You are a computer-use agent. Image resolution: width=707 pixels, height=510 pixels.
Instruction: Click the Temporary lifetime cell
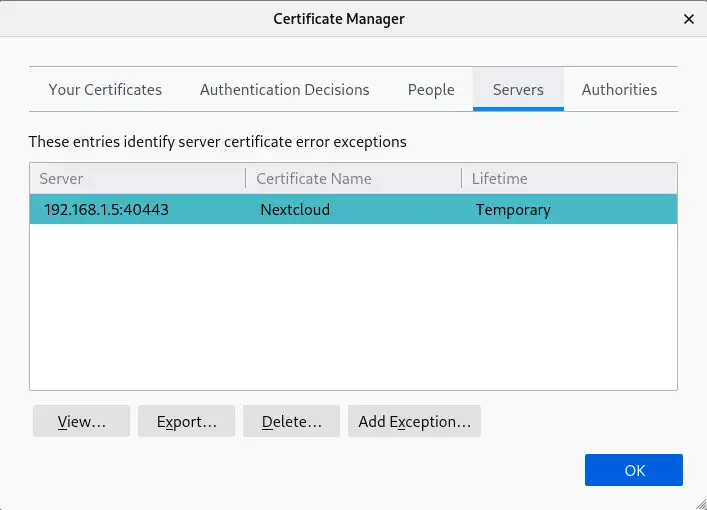(513, 210)
